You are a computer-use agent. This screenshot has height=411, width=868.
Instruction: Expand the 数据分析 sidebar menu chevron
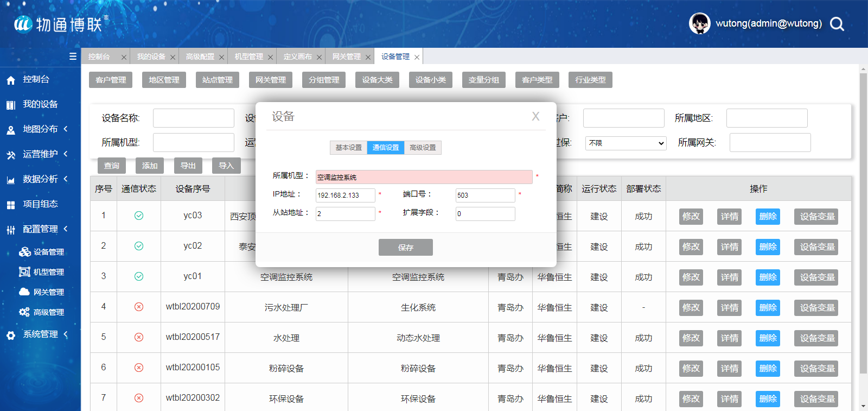click(x=66, y=179)
